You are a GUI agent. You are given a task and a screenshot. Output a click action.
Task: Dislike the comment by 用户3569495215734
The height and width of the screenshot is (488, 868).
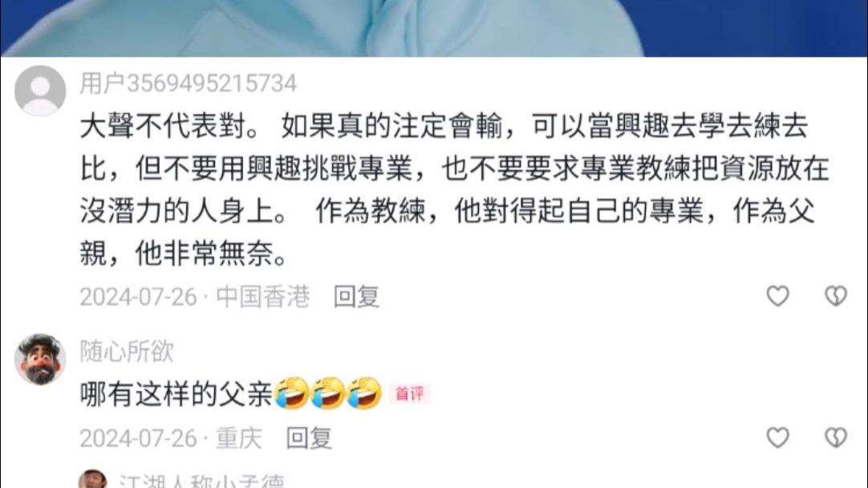click(835, 296)
